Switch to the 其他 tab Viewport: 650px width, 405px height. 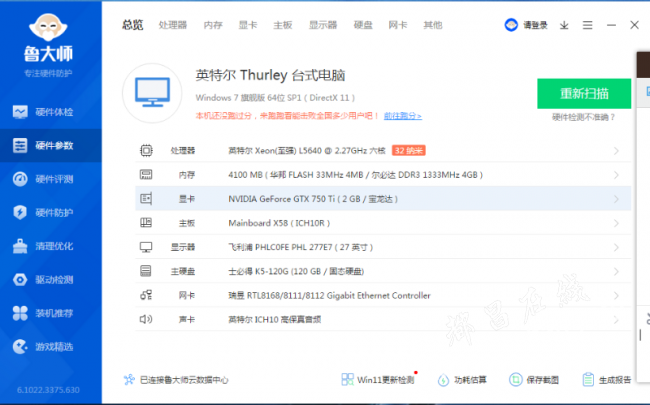[433, 25]
